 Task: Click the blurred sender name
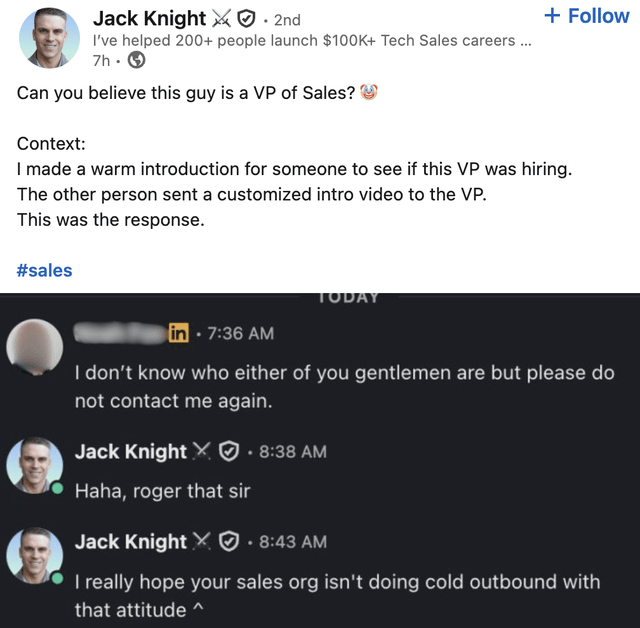tap(120, 333)
